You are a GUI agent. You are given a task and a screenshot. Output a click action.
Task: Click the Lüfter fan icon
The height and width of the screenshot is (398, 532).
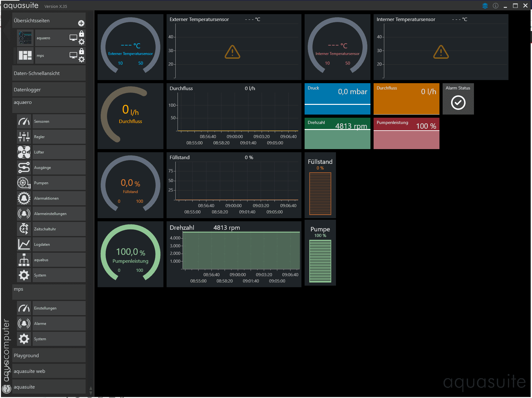pos(24,152)
